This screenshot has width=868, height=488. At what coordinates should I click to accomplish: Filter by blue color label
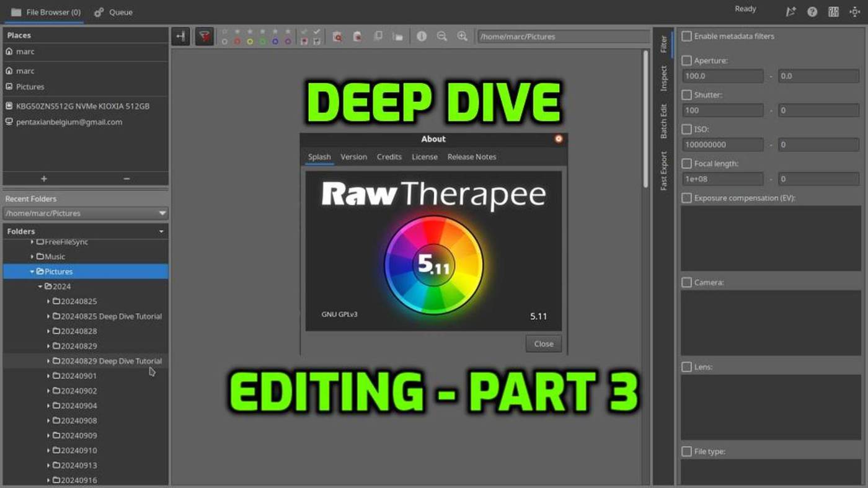click(x=275, y=42)
